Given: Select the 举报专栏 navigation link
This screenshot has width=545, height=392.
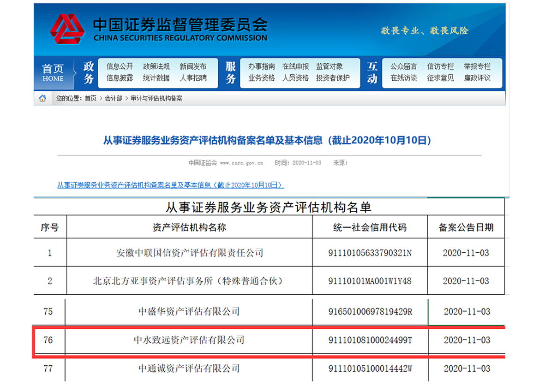Looking at the screenshot, I should (477, 66).
